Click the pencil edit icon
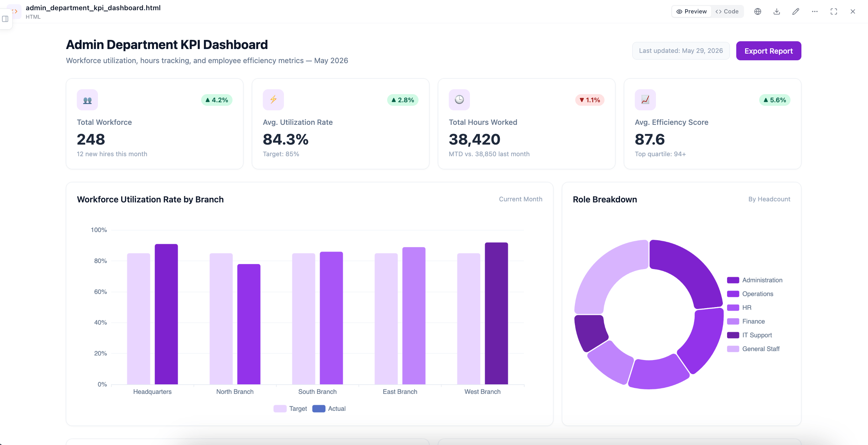Viewport: 868px width, 445px height. pos(796,11)
